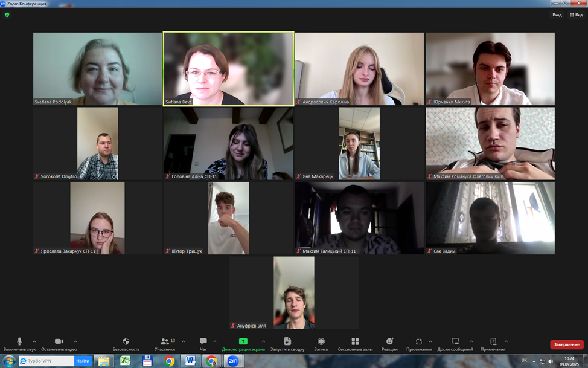
Task: Start screen sharing with Демонстрация экрана
Action: (x=243, y=343)
